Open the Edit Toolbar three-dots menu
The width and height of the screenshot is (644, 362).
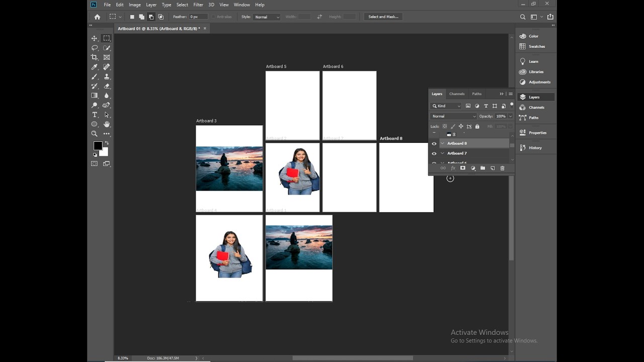pos(107,134)
